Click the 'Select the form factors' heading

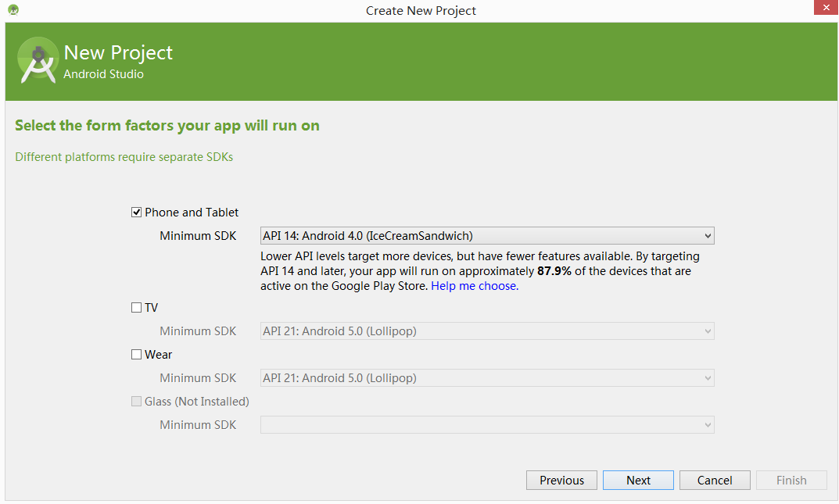(167, 126)
